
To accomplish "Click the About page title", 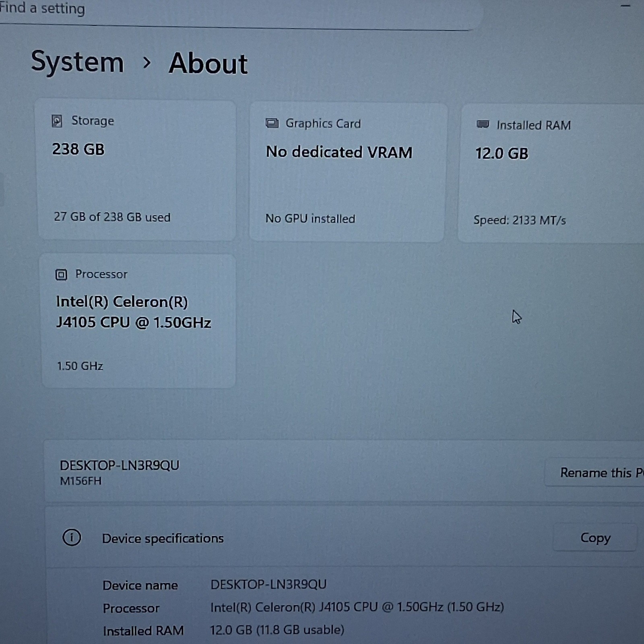I will (208, 64).
